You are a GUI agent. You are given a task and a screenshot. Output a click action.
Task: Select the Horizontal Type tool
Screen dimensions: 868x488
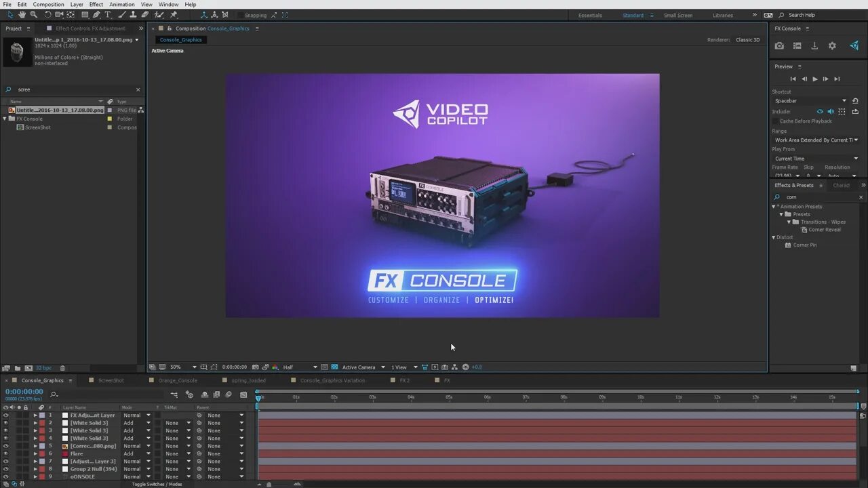[x=107, y=14]
